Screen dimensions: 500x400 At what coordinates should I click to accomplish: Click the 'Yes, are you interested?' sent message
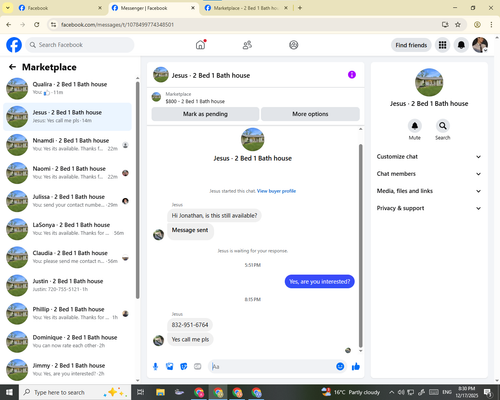tap(319, 282)
